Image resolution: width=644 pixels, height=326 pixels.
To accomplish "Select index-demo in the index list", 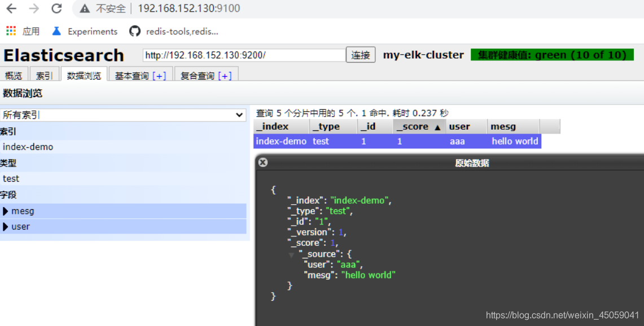I will point(28,147).
